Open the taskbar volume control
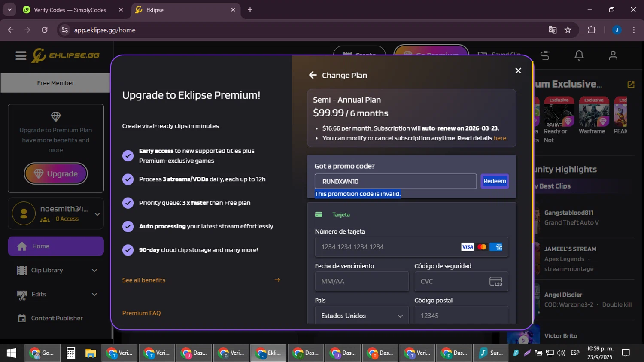The height and width of the screenshot is (362, 644). (561, 353)
